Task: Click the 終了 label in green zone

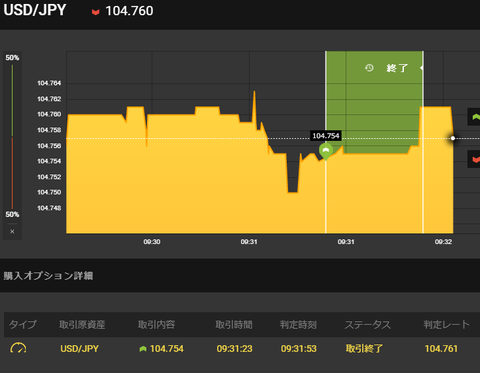Action: pyautogui.click(x=397, y=68)
